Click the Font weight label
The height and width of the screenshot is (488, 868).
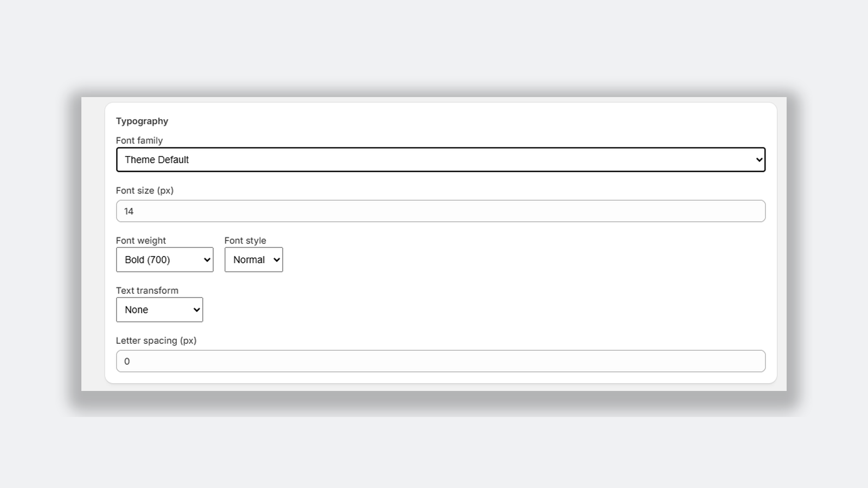[141, 240]
